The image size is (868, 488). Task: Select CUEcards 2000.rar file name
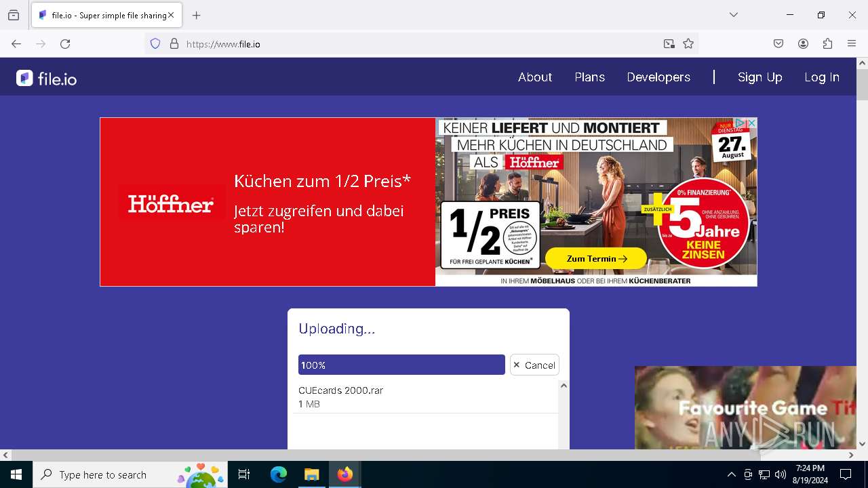click(340, 390)
